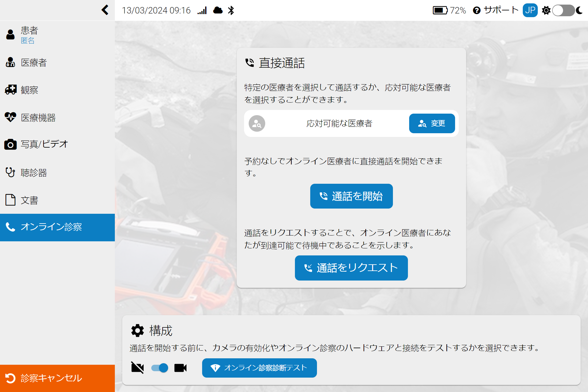Open 医療機器 heartbeat icon section
This screenshot has height=392, width=588.
(10, 117)
